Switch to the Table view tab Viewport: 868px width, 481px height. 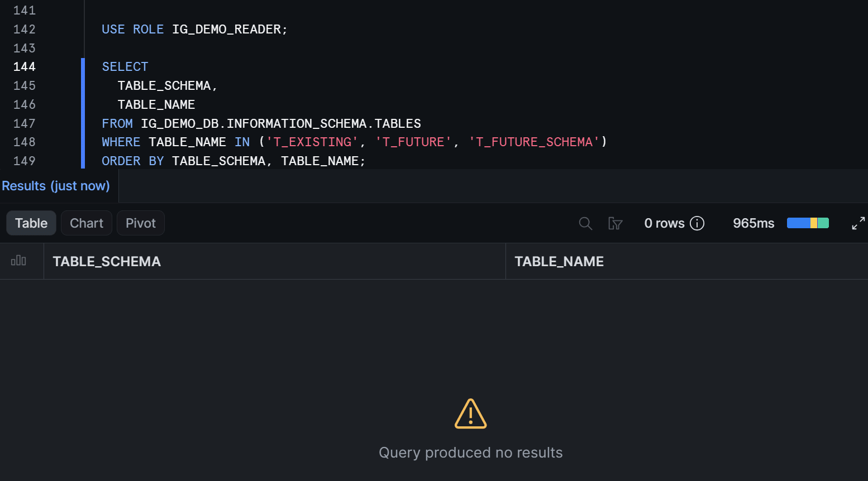tap(31, 223)
